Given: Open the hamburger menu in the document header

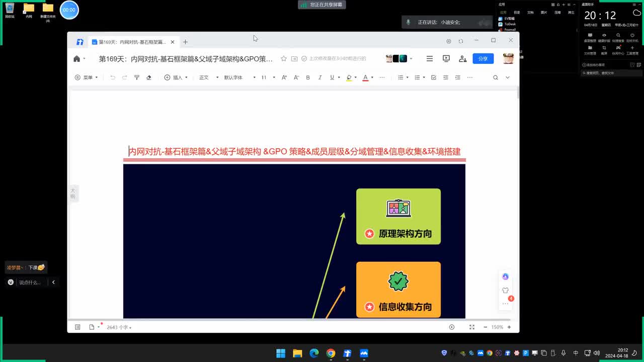Looking at the screenshot, I should click(x=430, y=59).
